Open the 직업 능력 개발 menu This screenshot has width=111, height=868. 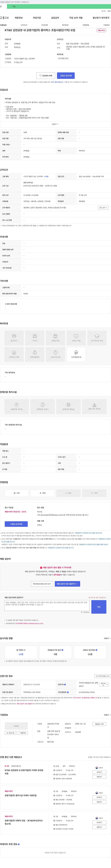(76, 18)
